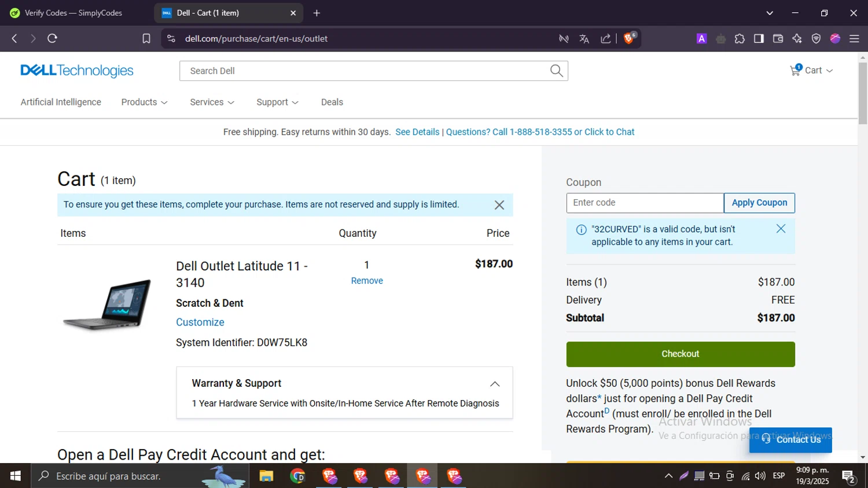The height and width of the screenshot is (488, 868).
Task: Open the Brave Wallet icon
Action: (x=778, y=39)
